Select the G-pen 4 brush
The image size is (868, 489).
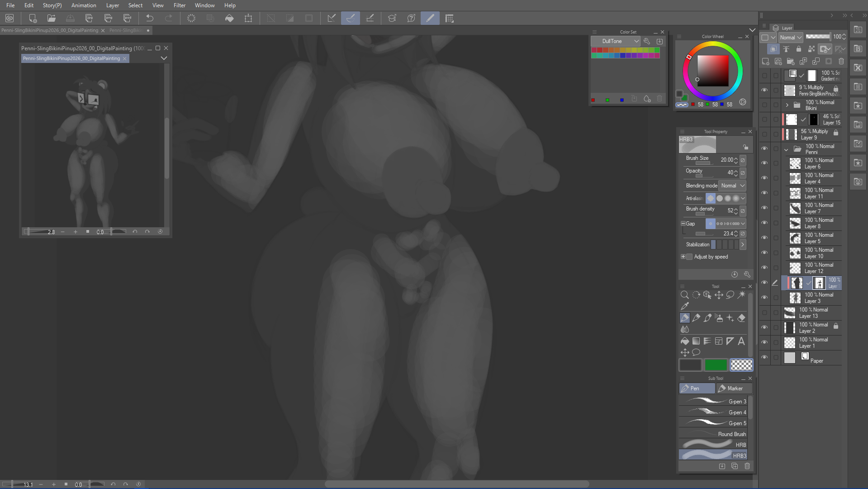(714, 412)
